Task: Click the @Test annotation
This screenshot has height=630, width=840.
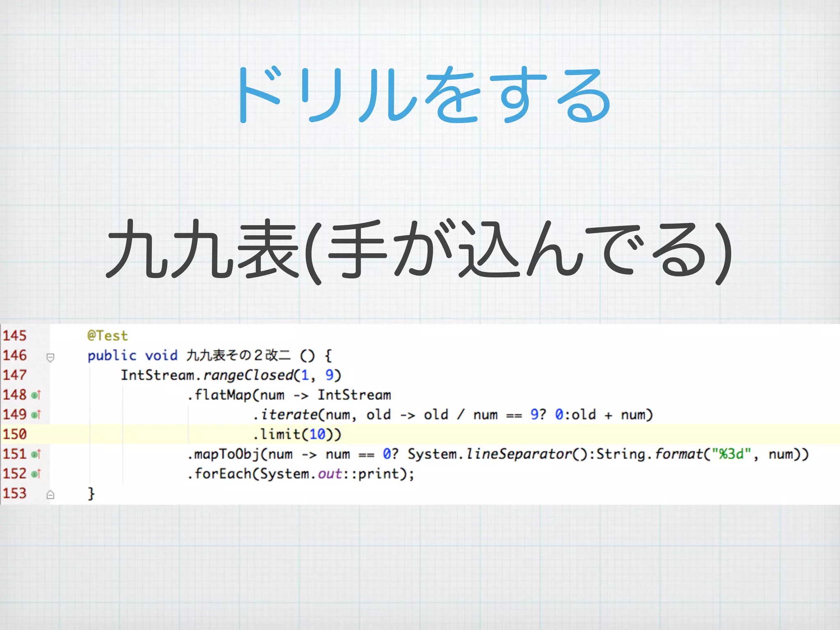Action: 107,336
